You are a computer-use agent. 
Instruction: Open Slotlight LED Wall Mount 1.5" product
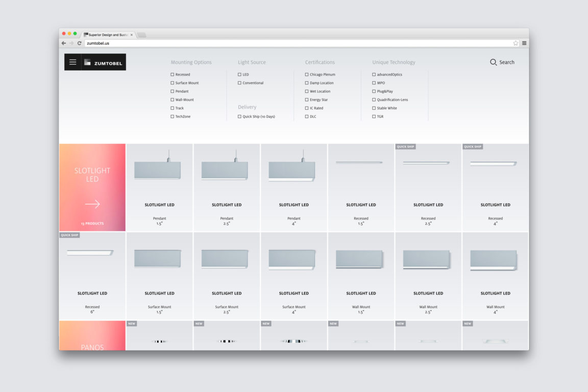pos(361,276)
